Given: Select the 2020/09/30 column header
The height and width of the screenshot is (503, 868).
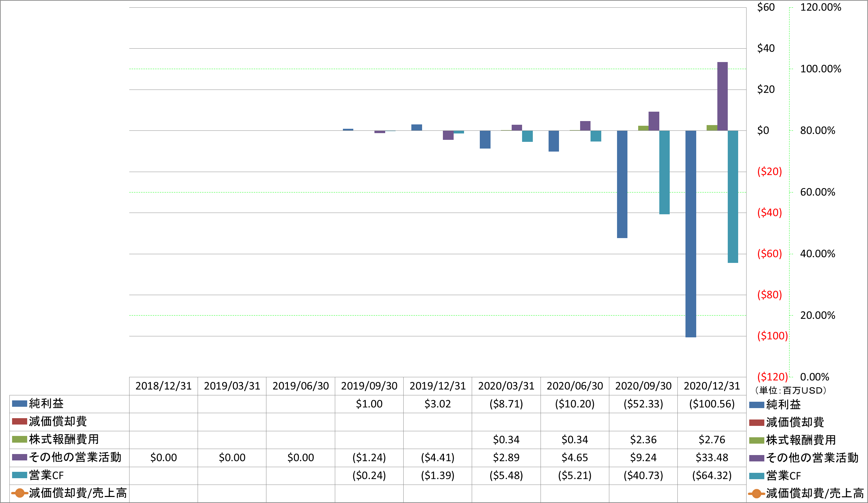Looking at the screenshot, I should pyautogui.click(x=643, y=386).
